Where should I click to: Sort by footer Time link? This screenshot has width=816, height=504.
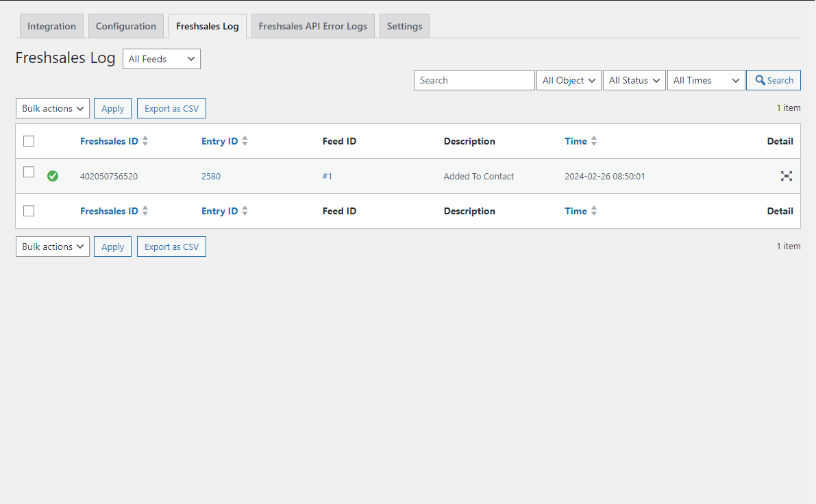[576, 211]
